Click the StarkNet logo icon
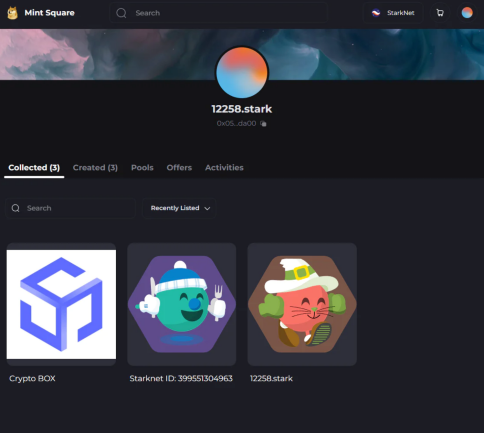 [x=376, y=13]
